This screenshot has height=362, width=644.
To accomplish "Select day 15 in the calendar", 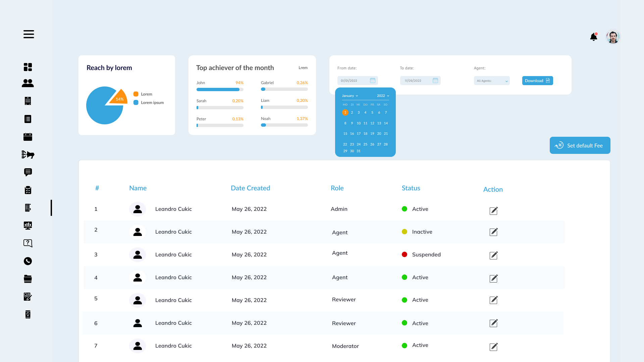I will pos(345,134).
